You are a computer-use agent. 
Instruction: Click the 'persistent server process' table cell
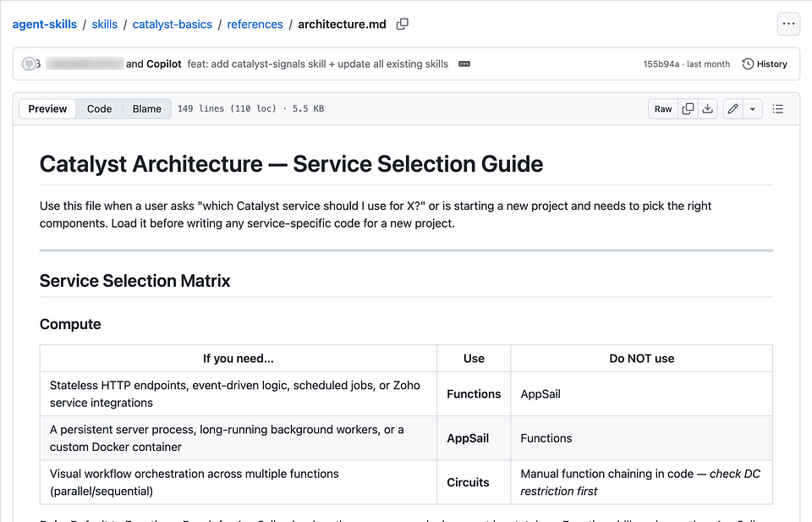[x=239, y=438]
